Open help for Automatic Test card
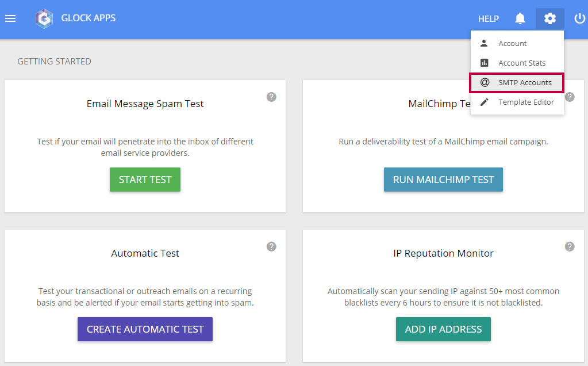This screenshot has height=366, width=588. 271,246
